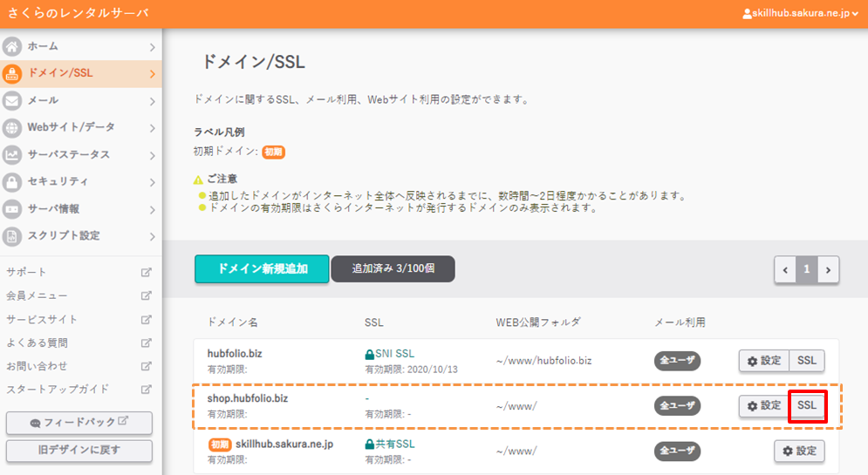Open 設定 for shop.hubfolio.biz
The width and height of the screenshot is (868, 475).
coord(764,406)
